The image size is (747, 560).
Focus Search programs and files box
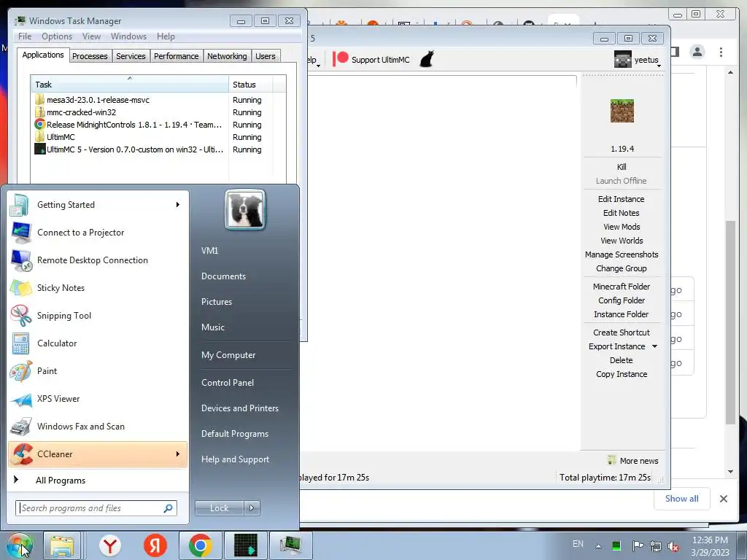[x=96, y=508]
